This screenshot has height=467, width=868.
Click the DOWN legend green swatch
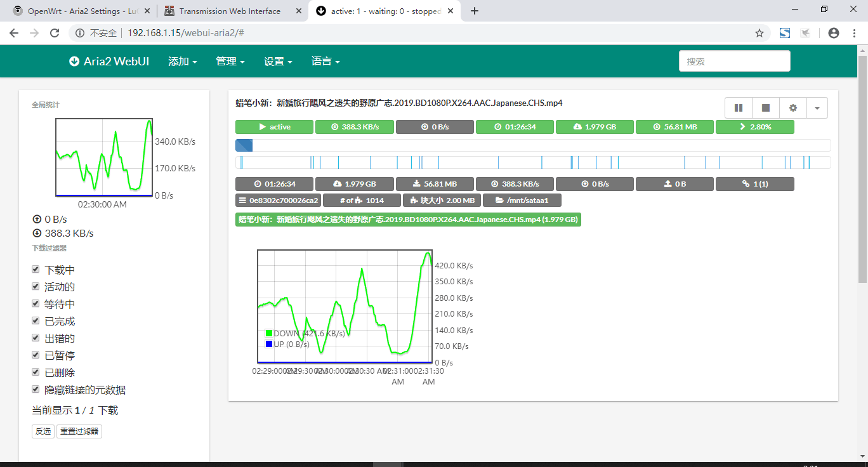(x=269, y=333)
